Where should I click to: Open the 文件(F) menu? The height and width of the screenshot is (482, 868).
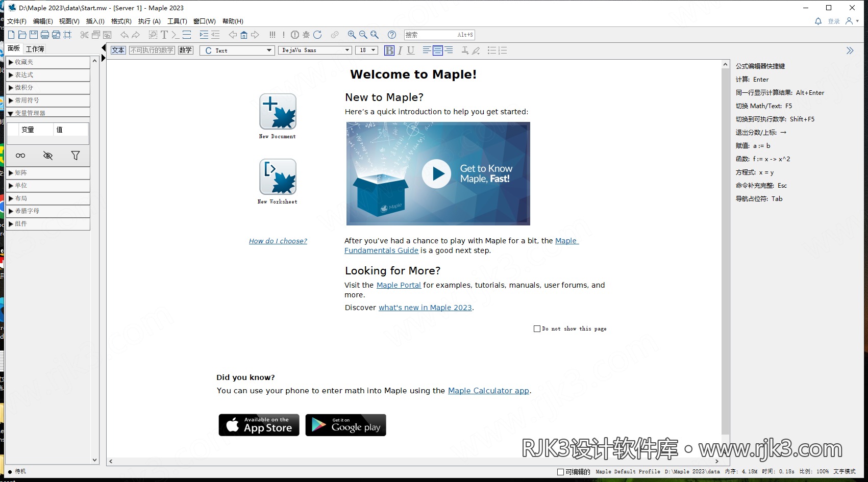pyautogui.click(x=17, y=21)
